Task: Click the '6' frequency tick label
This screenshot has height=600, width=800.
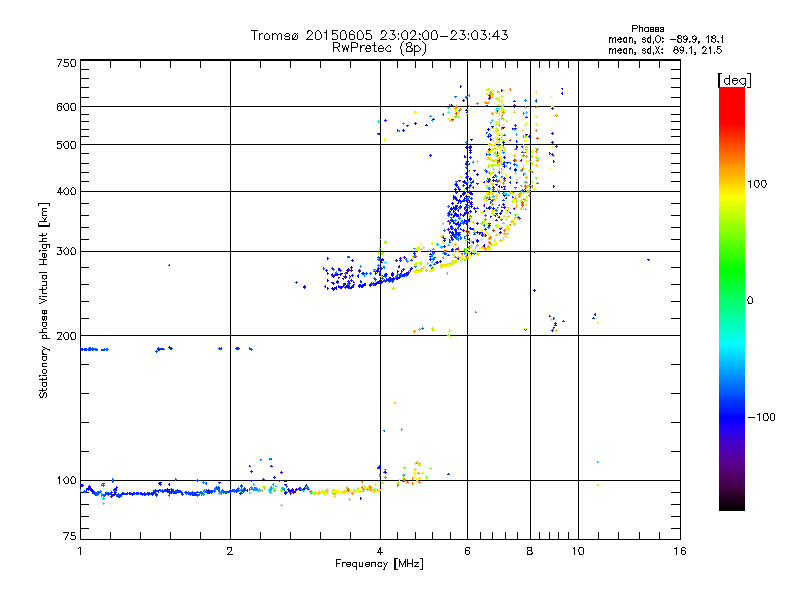Action: (x=467, y=551)
